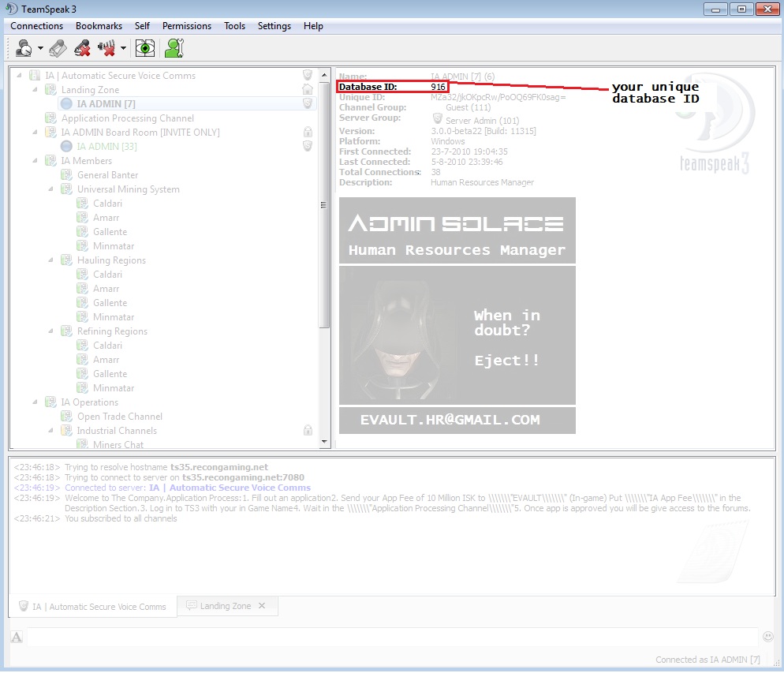Screen dimensions: 784x673
Task: Select user IA ADMIN [33]
Action: (x=106, y=147)
